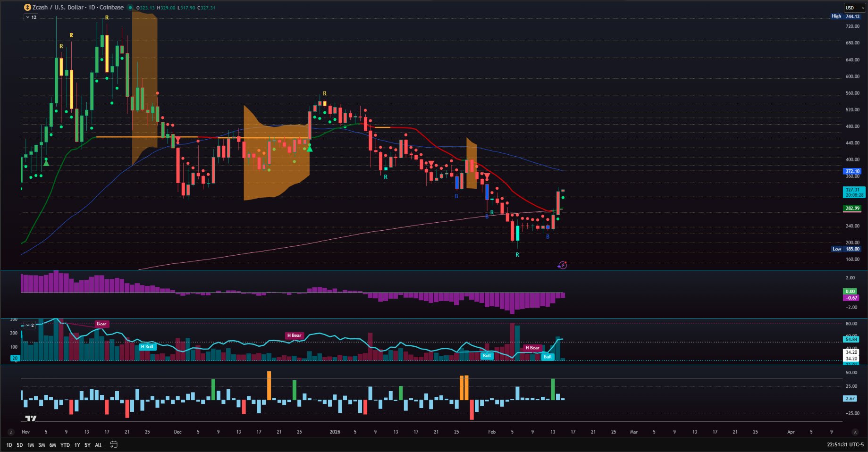Expand the collapsed 2 indicators legend
The image size is (868, 452).
(x=30, y=325)
